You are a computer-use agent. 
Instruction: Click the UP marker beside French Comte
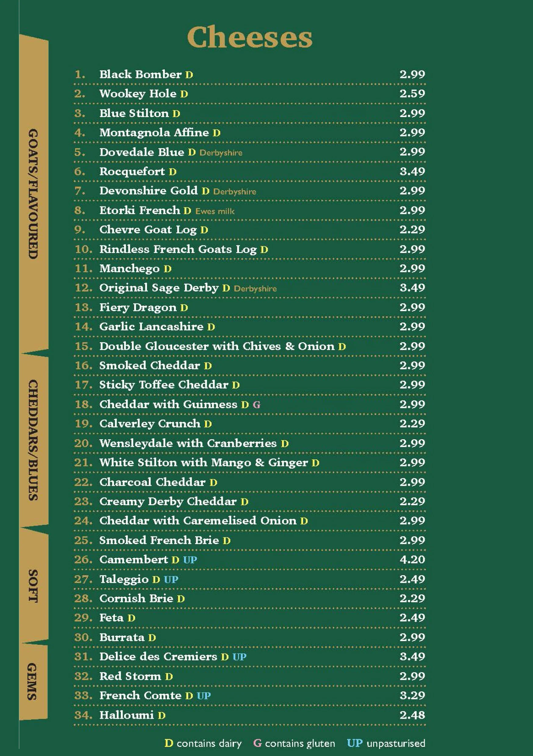[204, 696]
